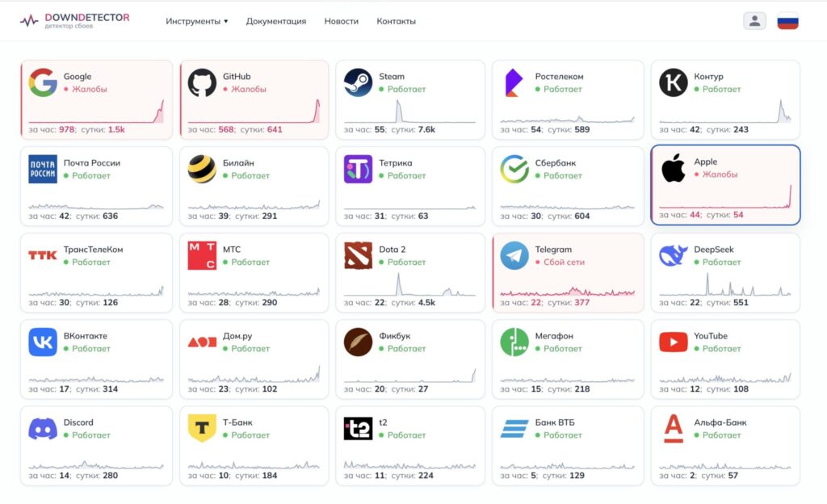Click the Ростелеком service name
This screenshot has width=827, height=504.
(x=559, y=77)
